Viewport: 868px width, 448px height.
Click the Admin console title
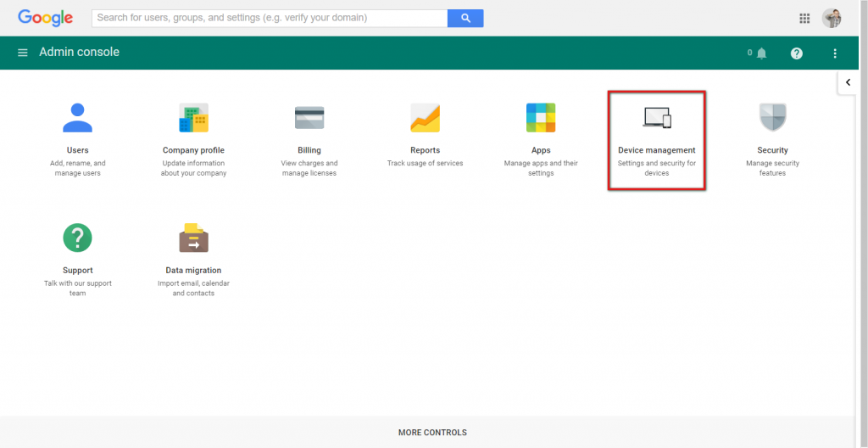click(79, 52)
